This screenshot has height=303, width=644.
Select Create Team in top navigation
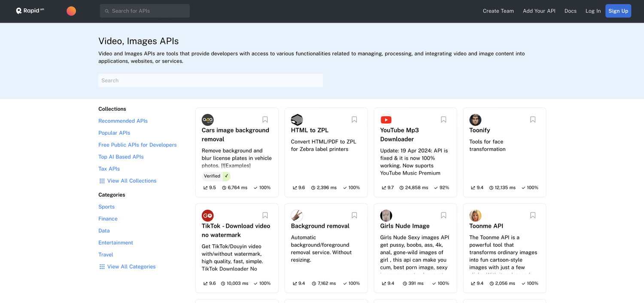[x=498, y=11]
